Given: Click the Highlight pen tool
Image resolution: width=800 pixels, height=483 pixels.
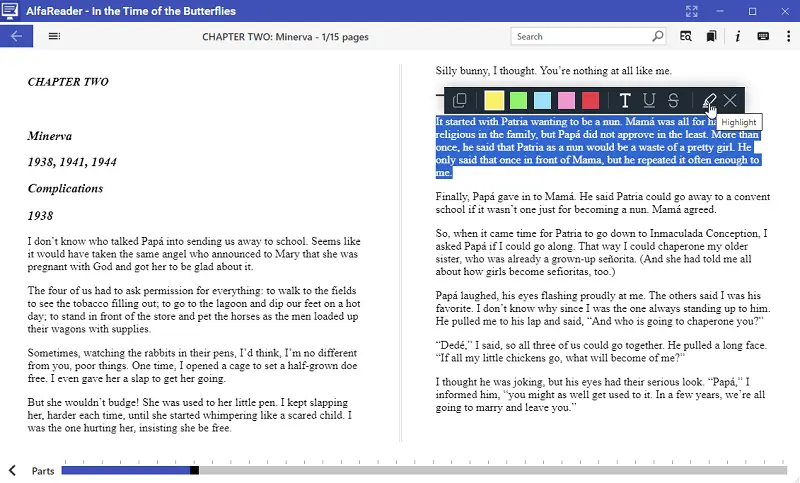Looking at the screenshot, I should pyautogui.click(x=709, y=100).
